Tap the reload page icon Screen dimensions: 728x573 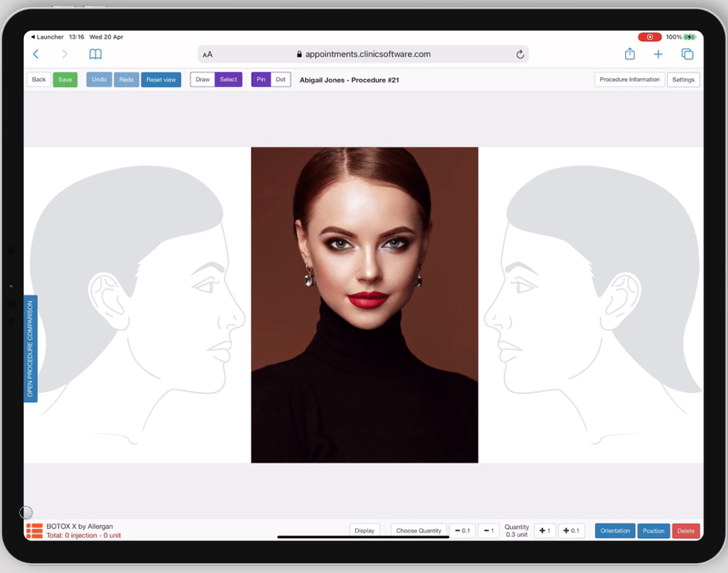520,55
